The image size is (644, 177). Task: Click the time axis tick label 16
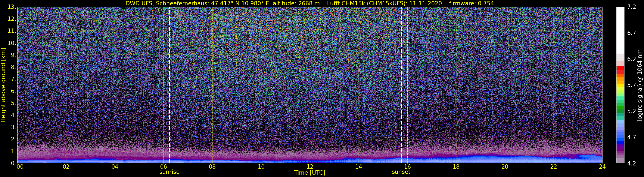pyautogui.click(x=407, y=167)
